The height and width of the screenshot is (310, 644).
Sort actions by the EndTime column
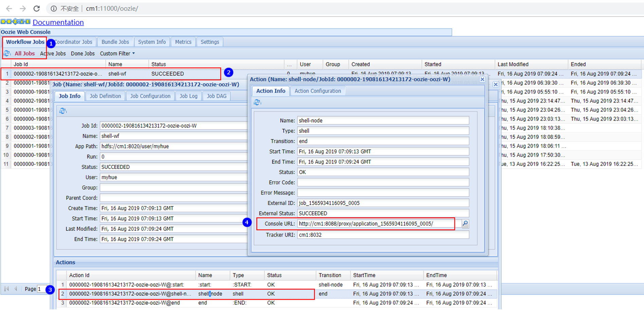pos(460,275)
